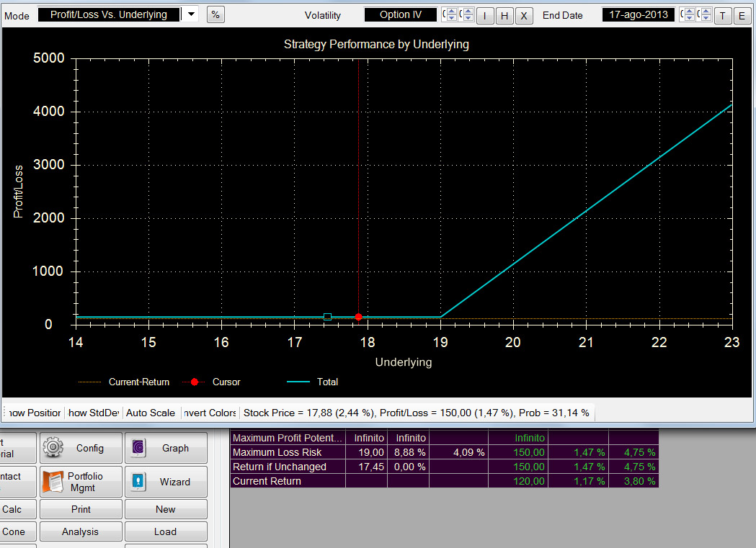Click the Option IV volatility field
The width and height of the screenshot is (756, 548).
click(400, 14)
